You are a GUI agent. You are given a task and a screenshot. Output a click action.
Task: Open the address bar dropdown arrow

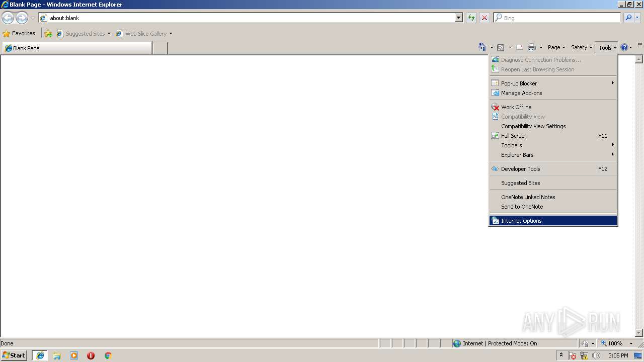coord(458,18)
